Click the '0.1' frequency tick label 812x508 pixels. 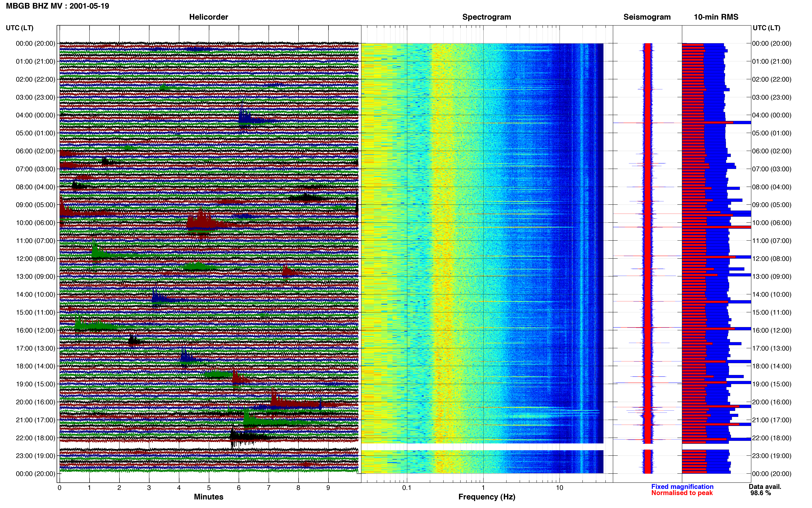coord(407,488)
